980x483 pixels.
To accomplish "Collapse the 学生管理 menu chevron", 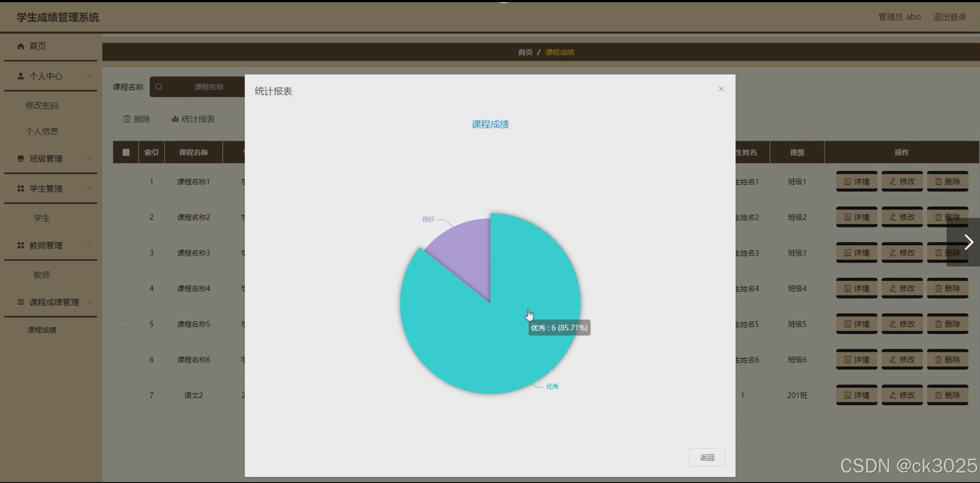I will point(89,188).
